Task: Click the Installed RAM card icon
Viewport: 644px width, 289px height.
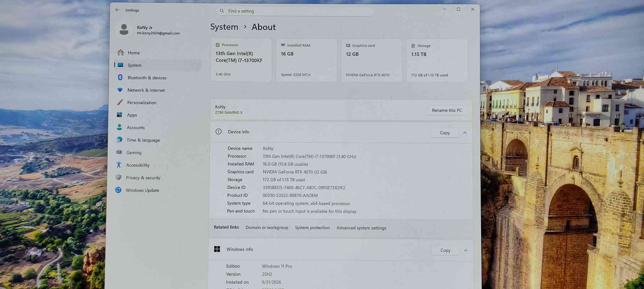Action: click(x=283, y=45)
